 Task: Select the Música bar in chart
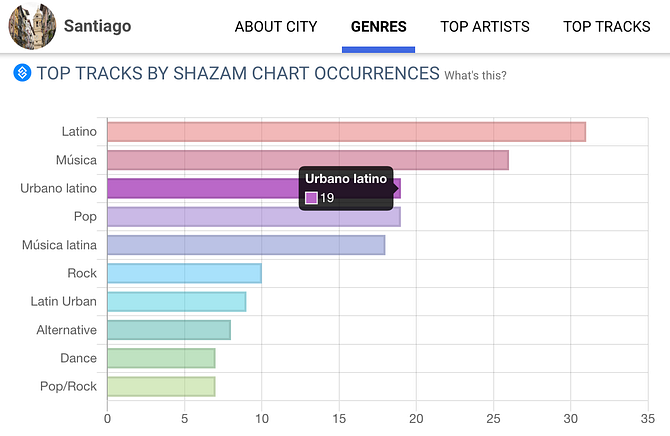click(307, 160)
